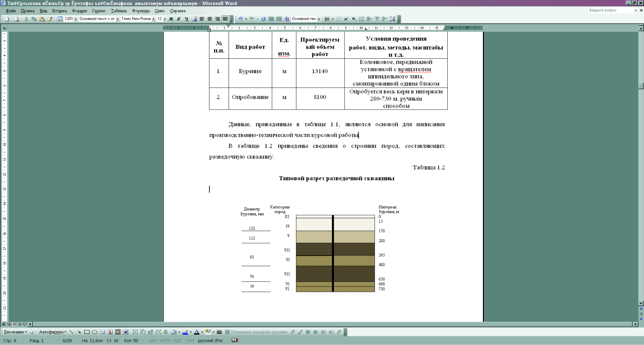Open the zoom 120% dropdown

(x=75, y=19)
